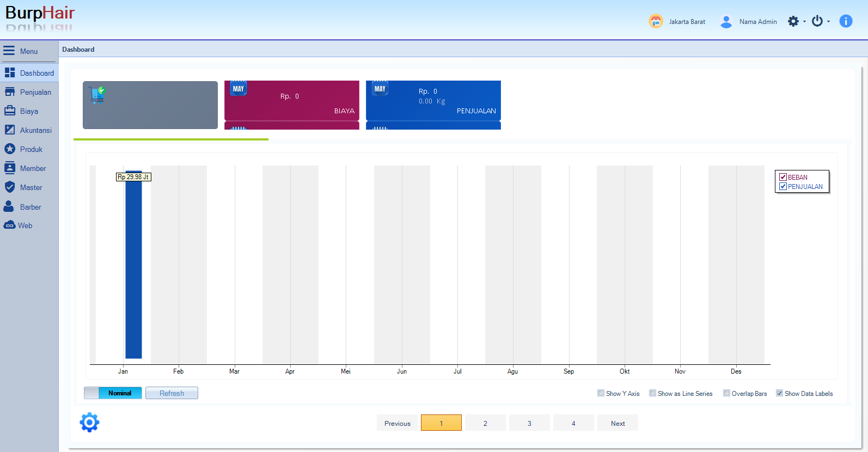
Task: Click the BIAYA summary card
Action: point(292,101)
